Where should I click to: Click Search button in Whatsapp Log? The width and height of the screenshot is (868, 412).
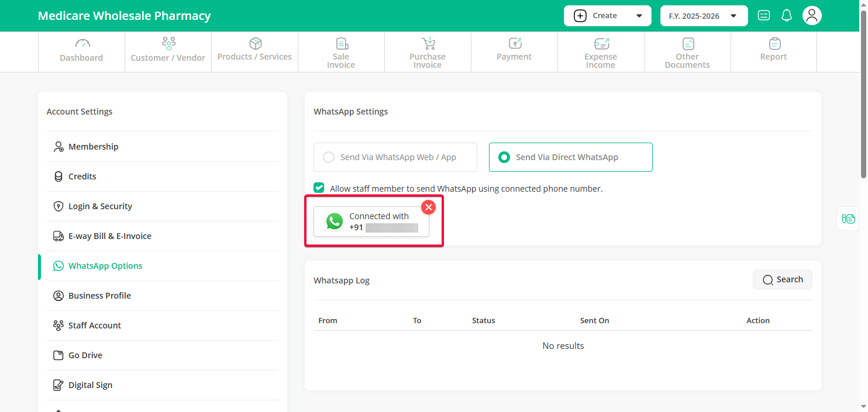[x=782, y=279]
